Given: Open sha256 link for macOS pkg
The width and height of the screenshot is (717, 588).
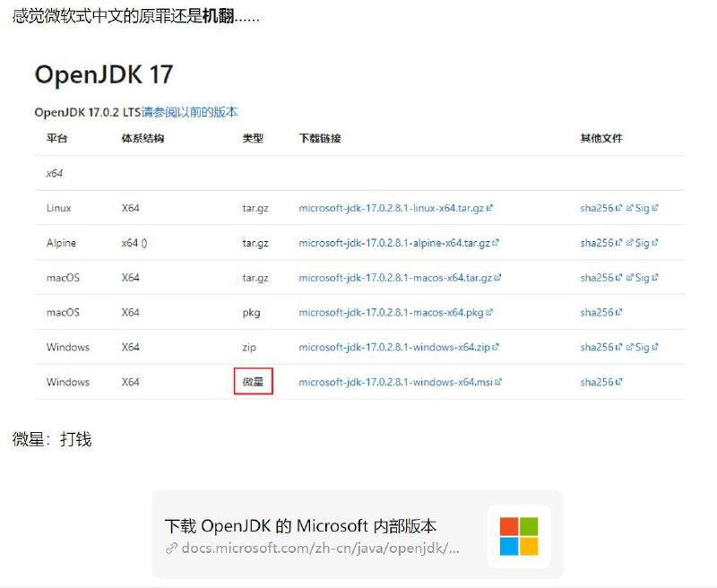Looking at the screenshot, I should click(x=597, y=312).
